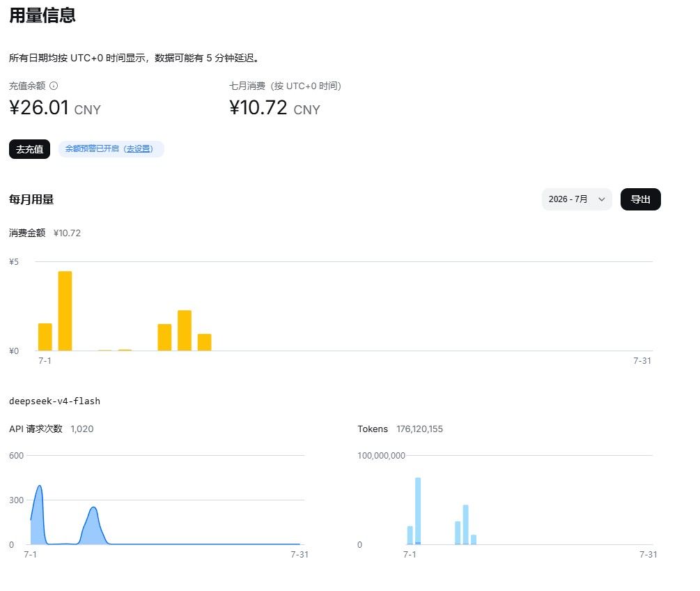Open the 去设置 link in balance alert
This screenshot has height=591, width=700.
(x=139, y=148)
